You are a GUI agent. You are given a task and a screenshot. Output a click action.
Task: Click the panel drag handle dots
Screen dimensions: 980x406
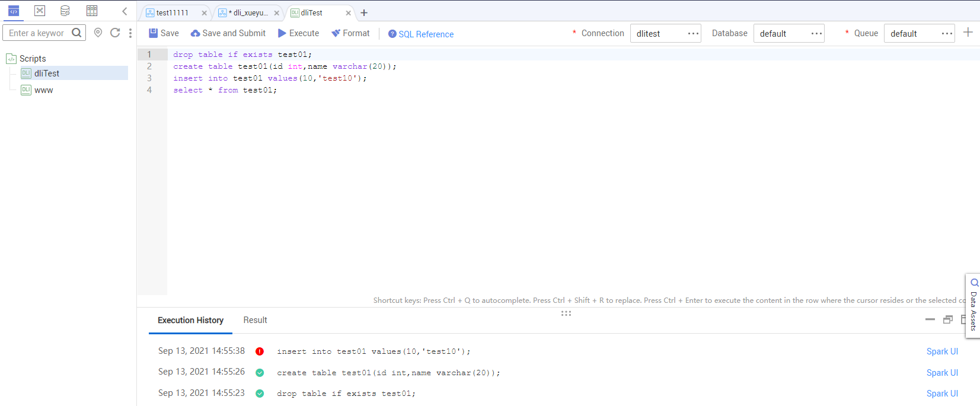(566, 313)
